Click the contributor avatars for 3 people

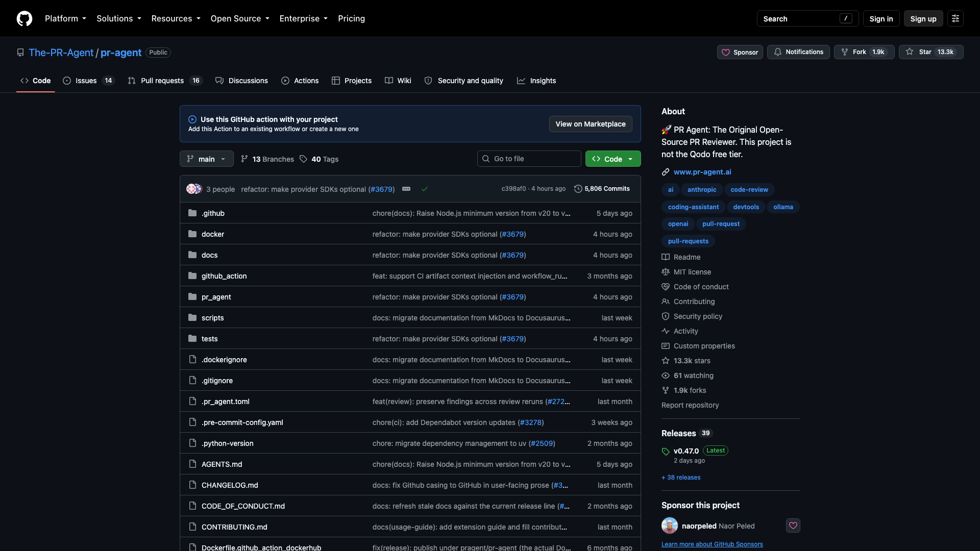pos(194,189)
